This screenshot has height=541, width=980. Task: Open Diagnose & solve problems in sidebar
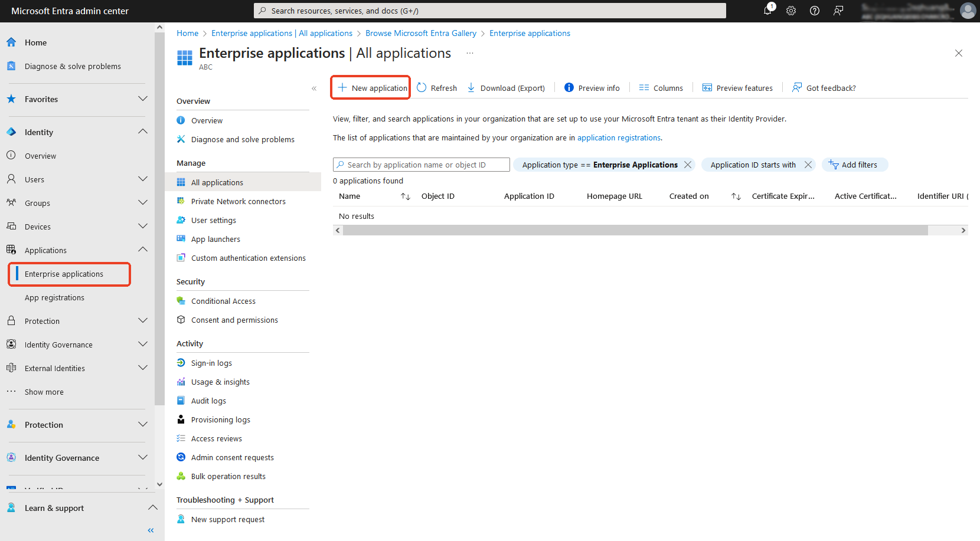coord(73,66)
